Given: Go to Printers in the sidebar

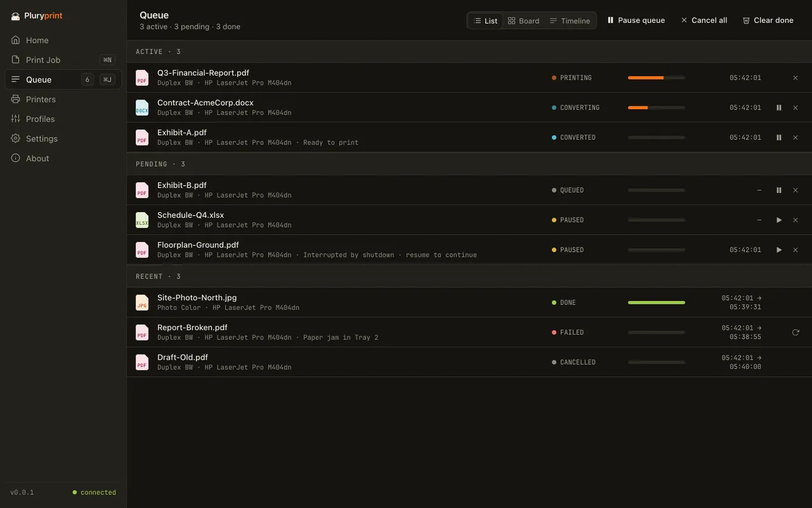Looking at the screenshot, I should 63,99.
